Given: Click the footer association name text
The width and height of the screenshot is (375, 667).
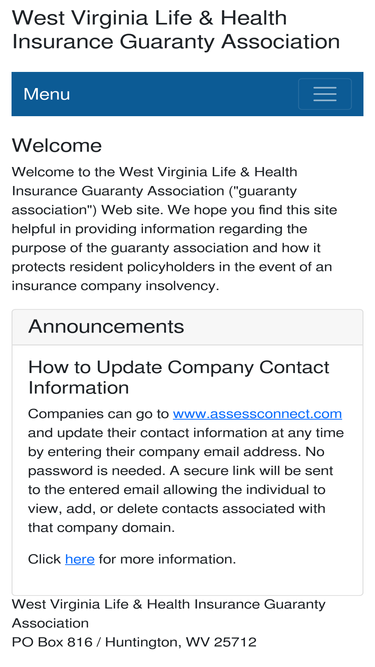Looking at the screenshot, I should pyautogui.click(x=168, y=613).
